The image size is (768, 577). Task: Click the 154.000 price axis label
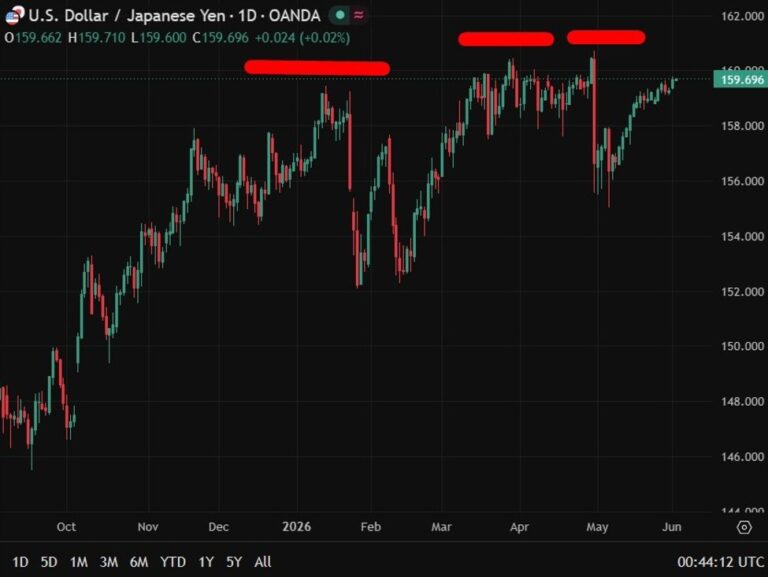tap(742, 237)
